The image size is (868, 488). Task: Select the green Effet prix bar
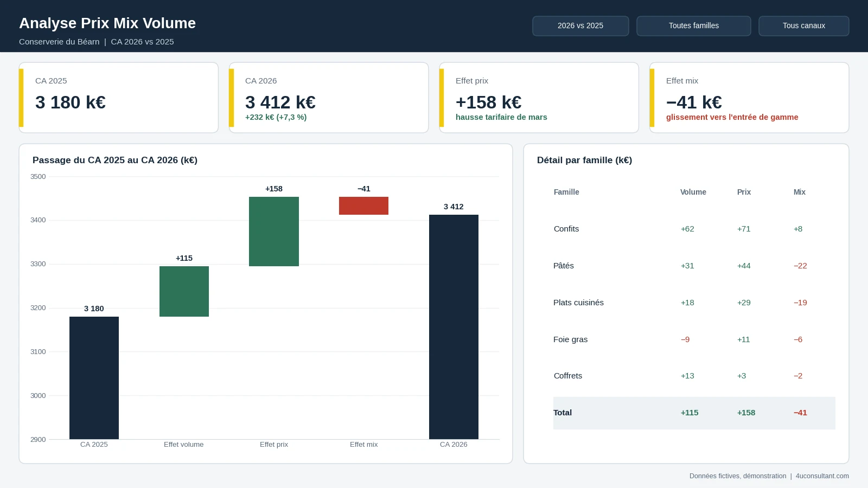274,232
